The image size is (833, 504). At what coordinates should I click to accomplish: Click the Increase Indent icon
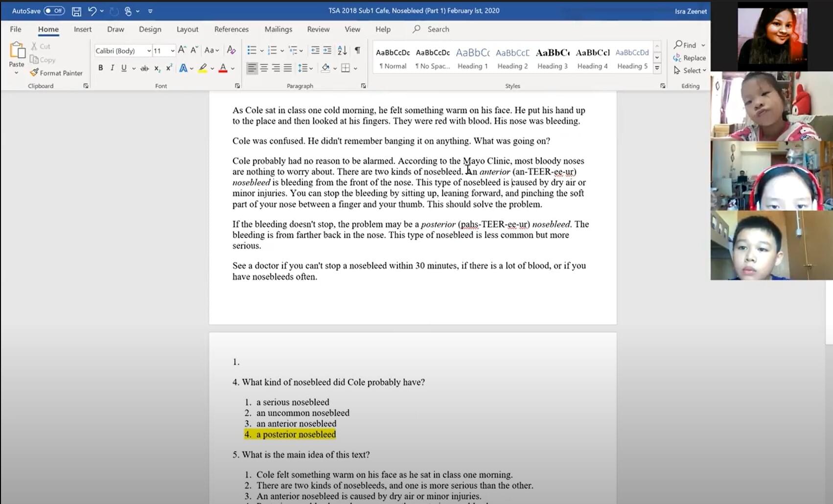pyautogui.click(x=327, y=50)
